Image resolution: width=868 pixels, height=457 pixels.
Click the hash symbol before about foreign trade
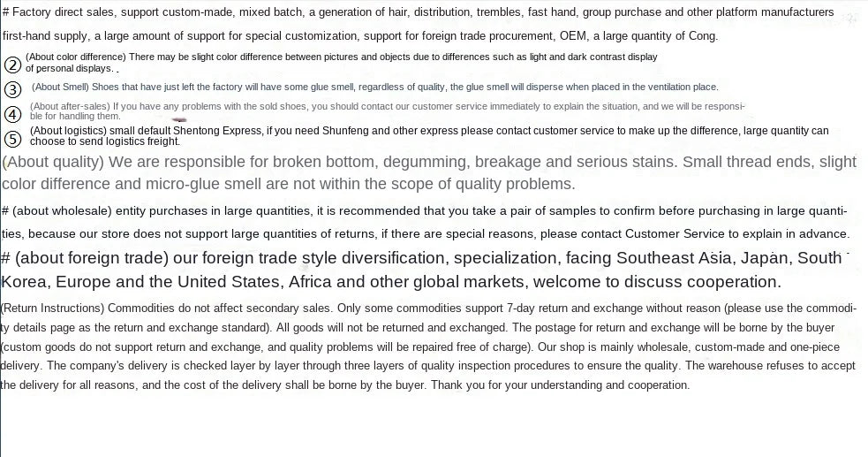tap(6, 258)
